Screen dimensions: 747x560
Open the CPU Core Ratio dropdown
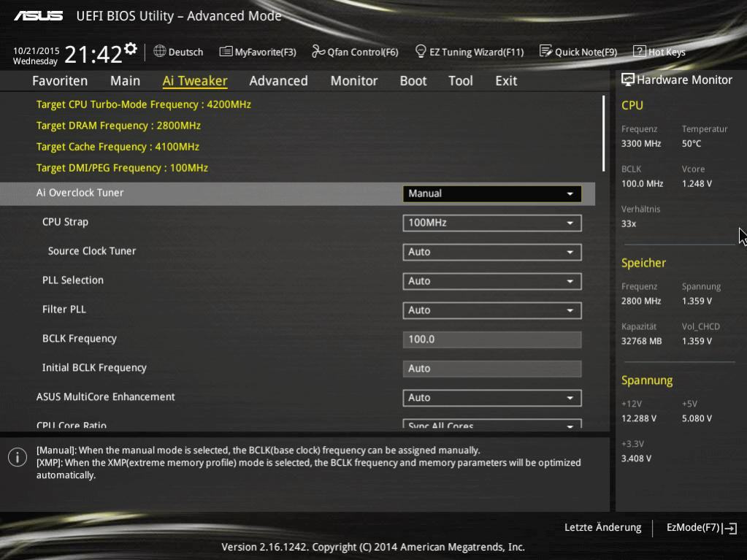(492, 423)
